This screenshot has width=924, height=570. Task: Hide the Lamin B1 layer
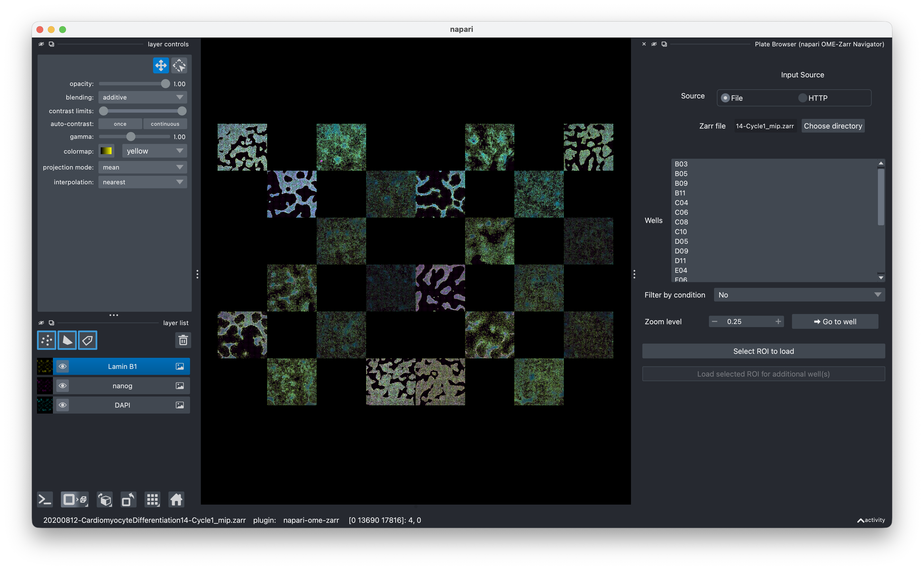(63, 366)
